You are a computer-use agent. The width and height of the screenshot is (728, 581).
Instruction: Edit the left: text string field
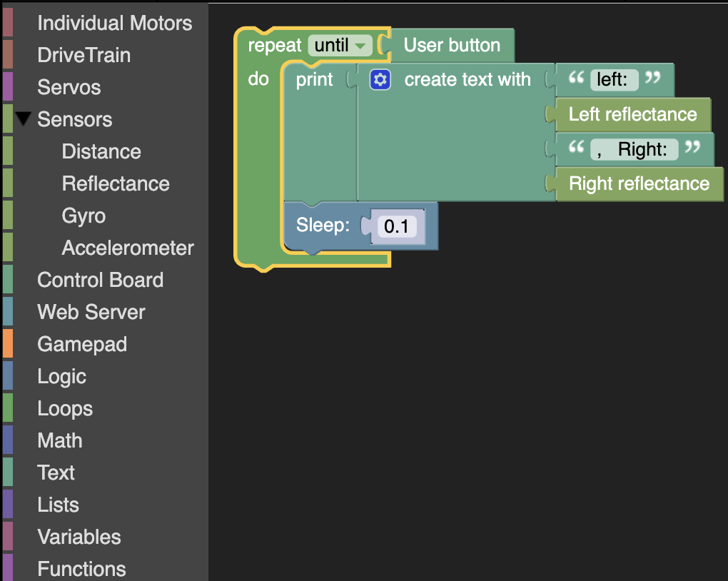tap(614, 79)
